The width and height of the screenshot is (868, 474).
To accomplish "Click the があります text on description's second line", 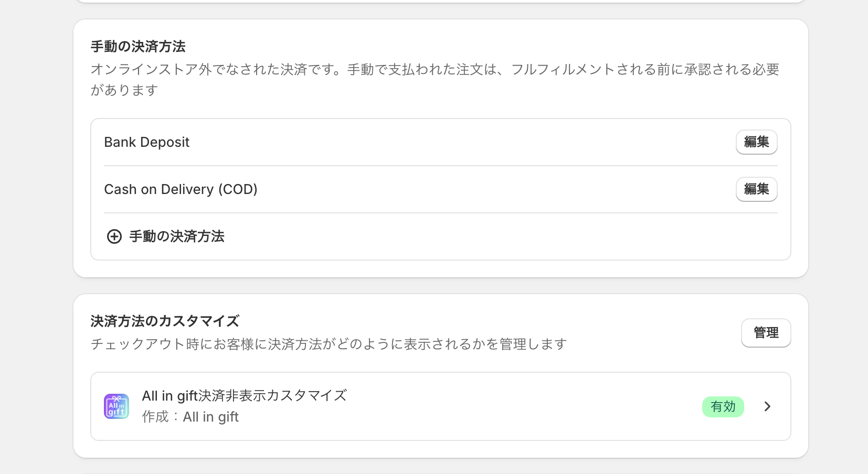I will click(x=124, y=90).
